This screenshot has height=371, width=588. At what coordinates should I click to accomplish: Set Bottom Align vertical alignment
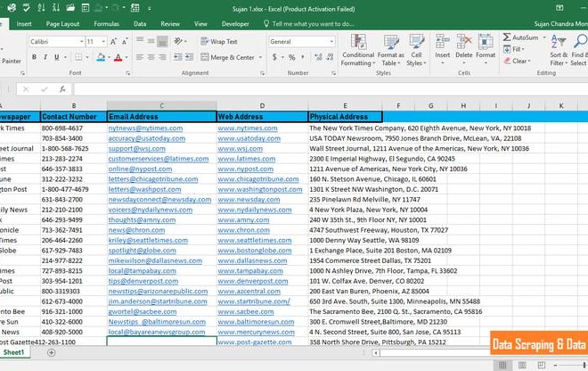[x=162, y=41]
